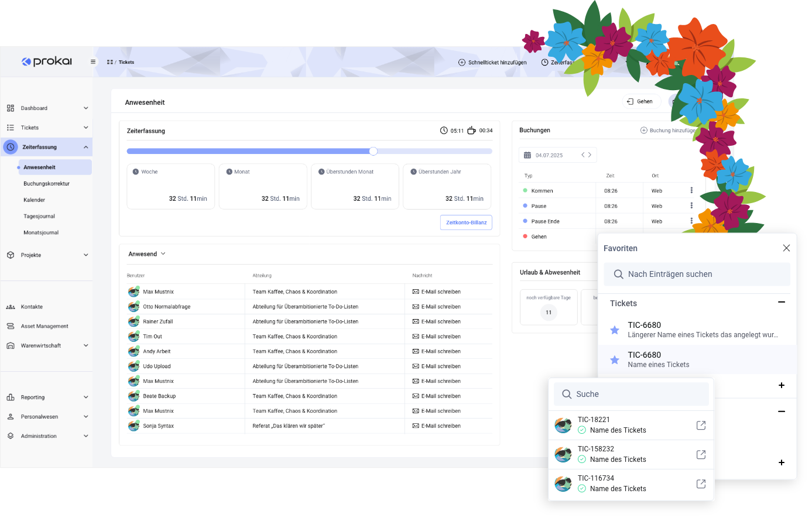Open Buchungskorrektur in sidebar
Screen dimensions: 812x521
(46, 184)
